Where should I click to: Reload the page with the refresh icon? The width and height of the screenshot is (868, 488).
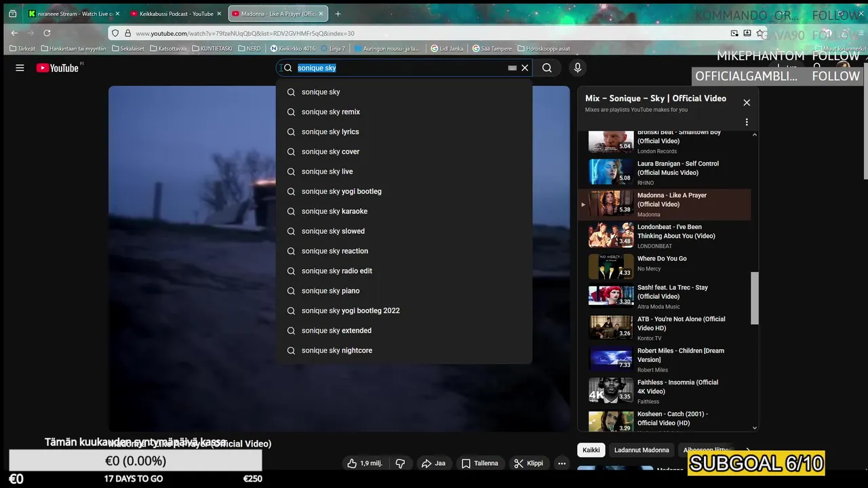[x=47, y=33]
